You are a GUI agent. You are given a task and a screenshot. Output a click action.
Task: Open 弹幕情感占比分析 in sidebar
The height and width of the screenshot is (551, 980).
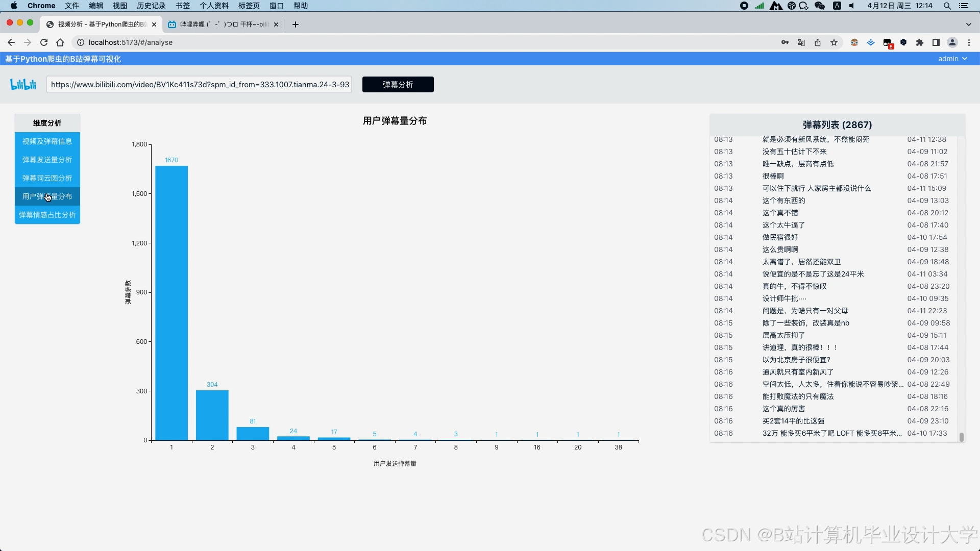coord(47,215)
